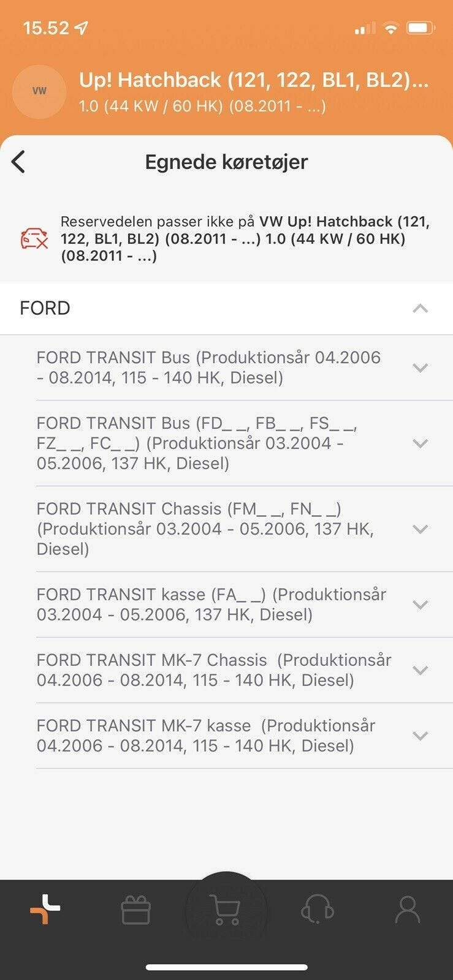Open the gift box offers tab

(x=135, y=910)
